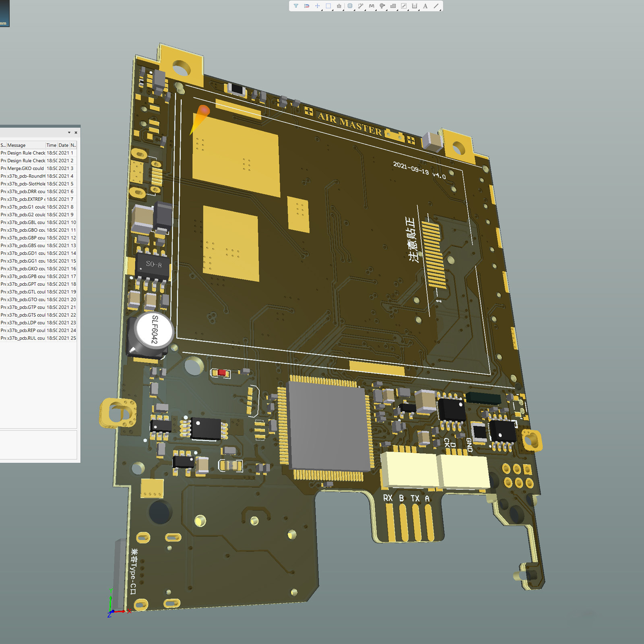
Task: Click the TX edge connector finger label
Action: pos(415,498)
